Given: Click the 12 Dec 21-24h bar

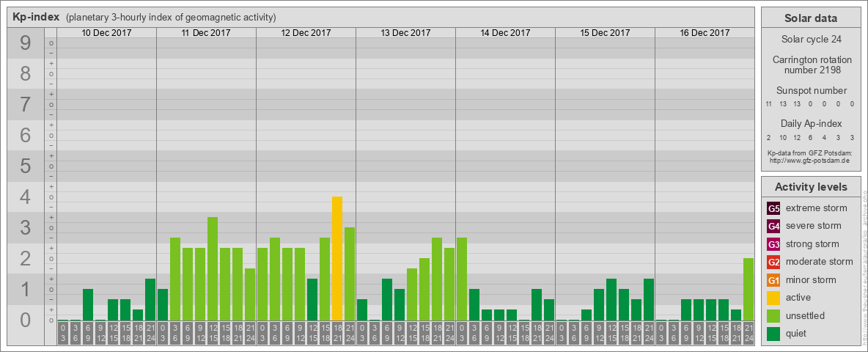Looking at the screenshot, I should 349,274.
